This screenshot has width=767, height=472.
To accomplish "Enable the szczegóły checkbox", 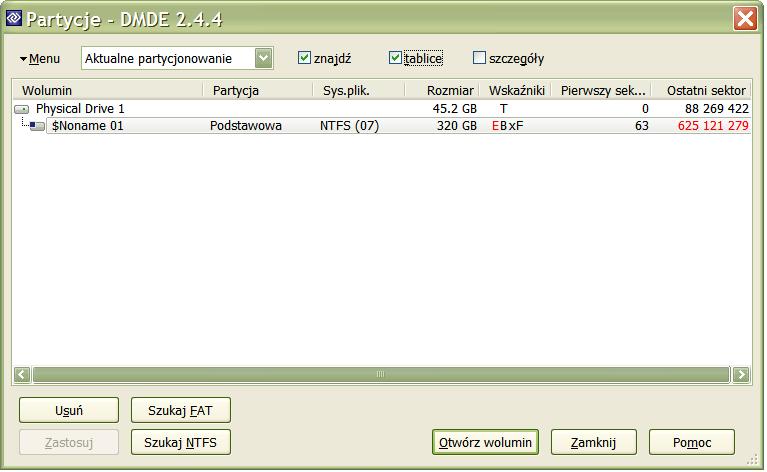I will (479, 58).
